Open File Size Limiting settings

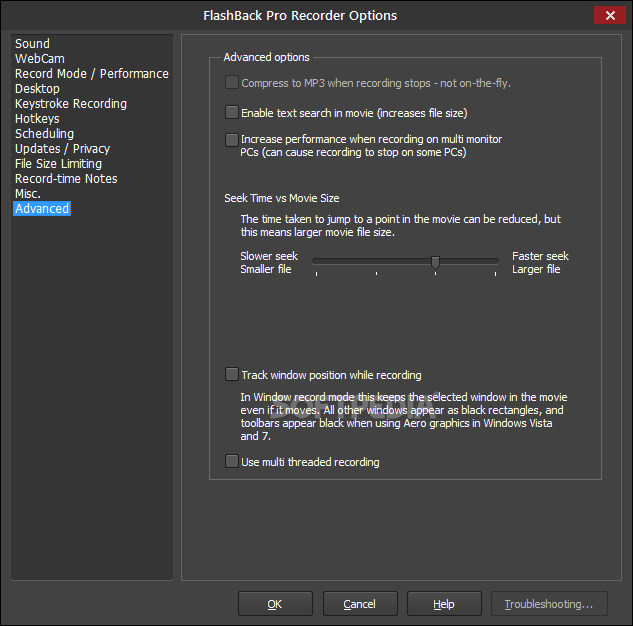click(x=58, y=164)
